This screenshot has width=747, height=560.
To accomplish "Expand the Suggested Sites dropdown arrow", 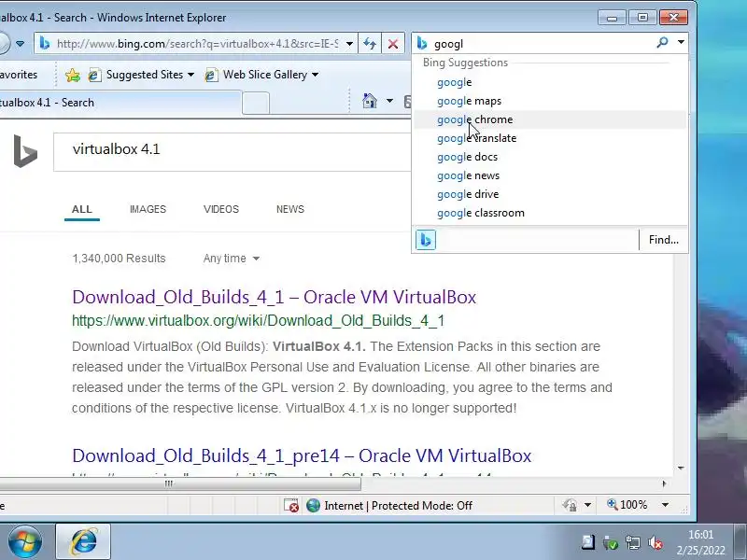I will pyautogui.click(x=191, y=75).
